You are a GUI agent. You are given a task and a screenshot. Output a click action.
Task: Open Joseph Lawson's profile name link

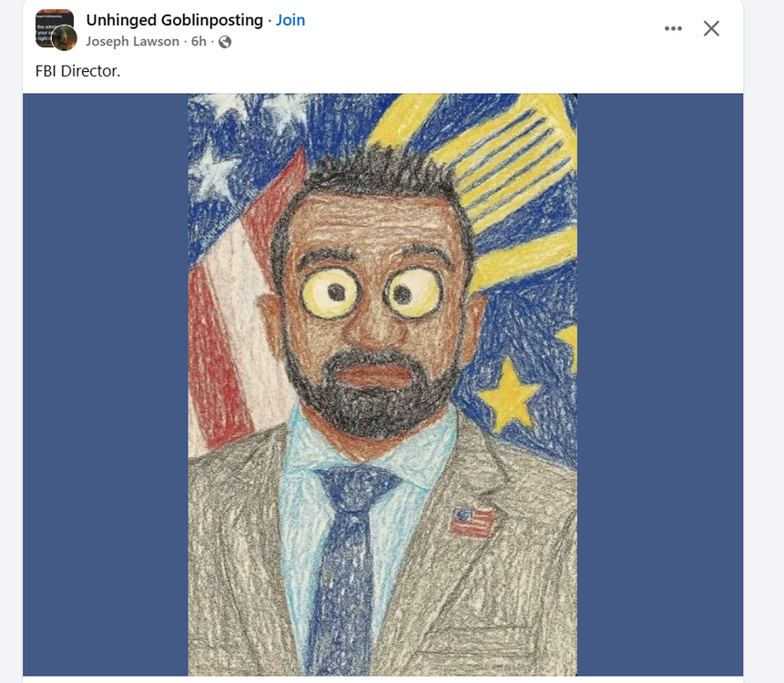click(133, 42)
